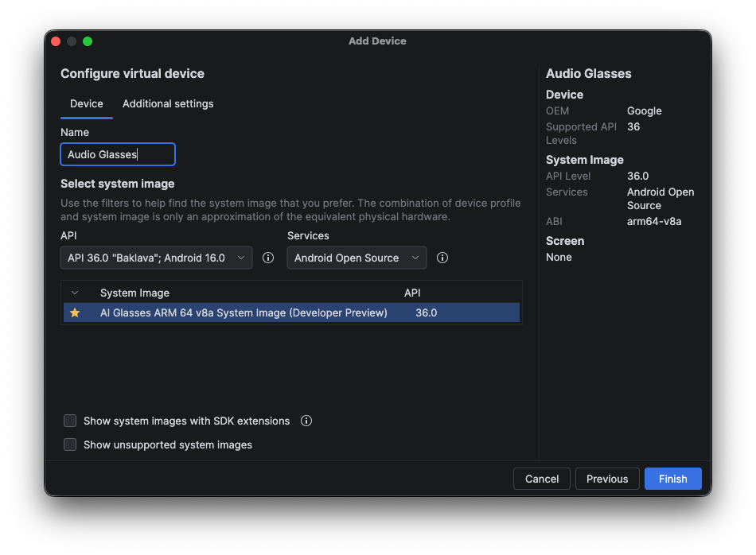
Task: Click the arm64-v8a ABI value
Action: coord(654,222)
